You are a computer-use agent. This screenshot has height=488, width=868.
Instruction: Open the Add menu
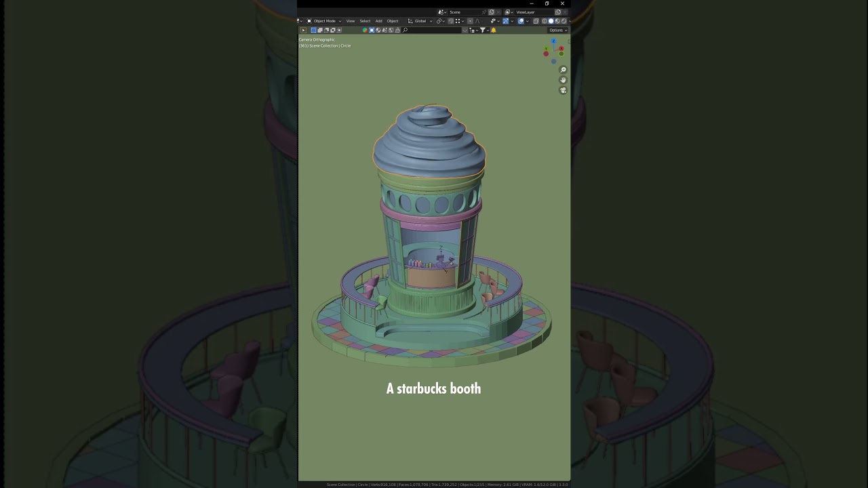tap(379, 21)
